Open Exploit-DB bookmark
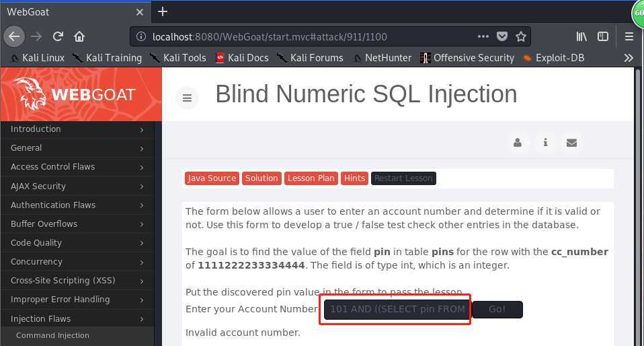 coord(554,58)
